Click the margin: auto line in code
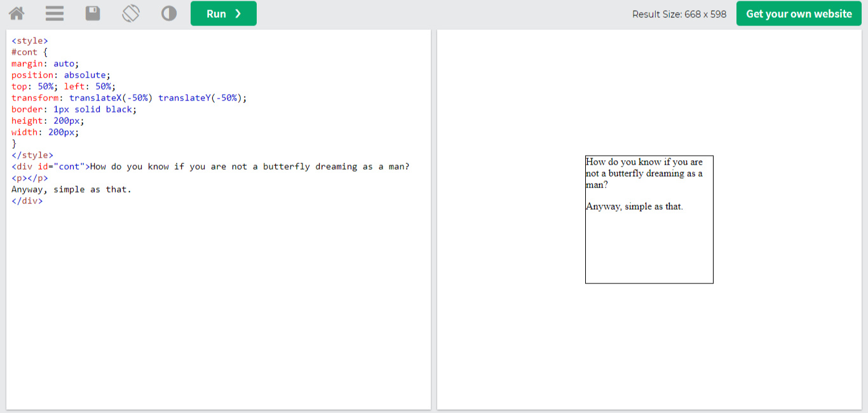 [44, 64]
